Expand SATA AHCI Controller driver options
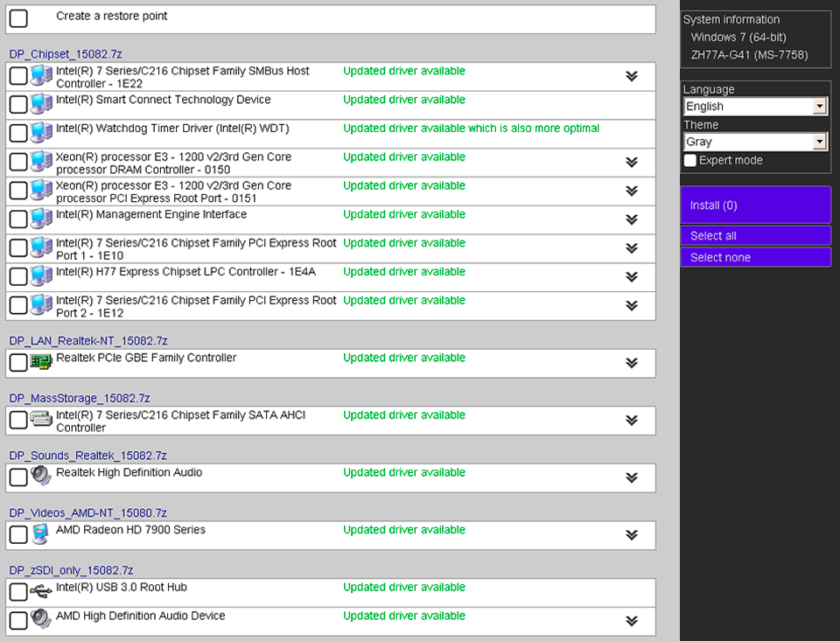The width and height of the screenshot is (840, 641). (632, 421)
